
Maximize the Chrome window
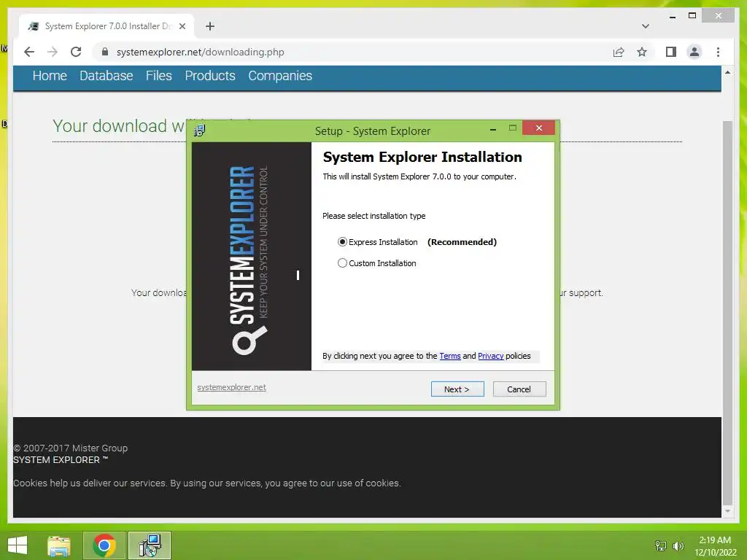pos(692,16)
